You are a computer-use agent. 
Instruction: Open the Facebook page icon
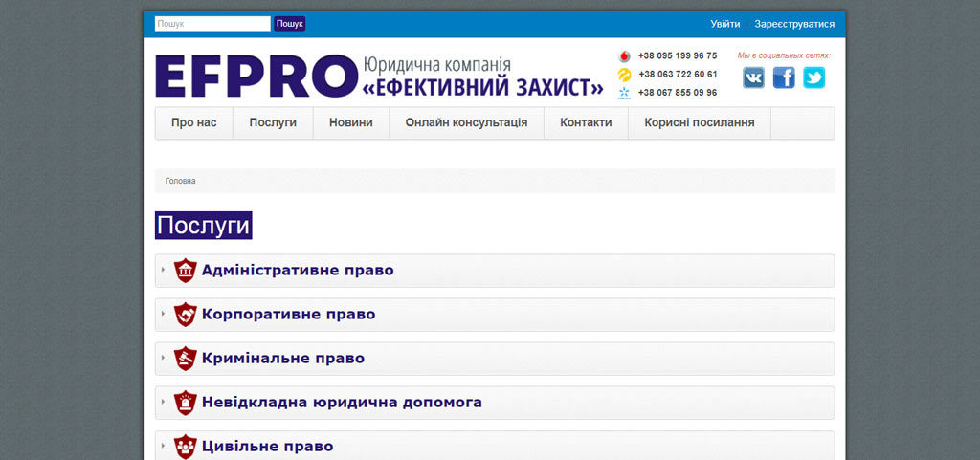(x=784, y=77)
